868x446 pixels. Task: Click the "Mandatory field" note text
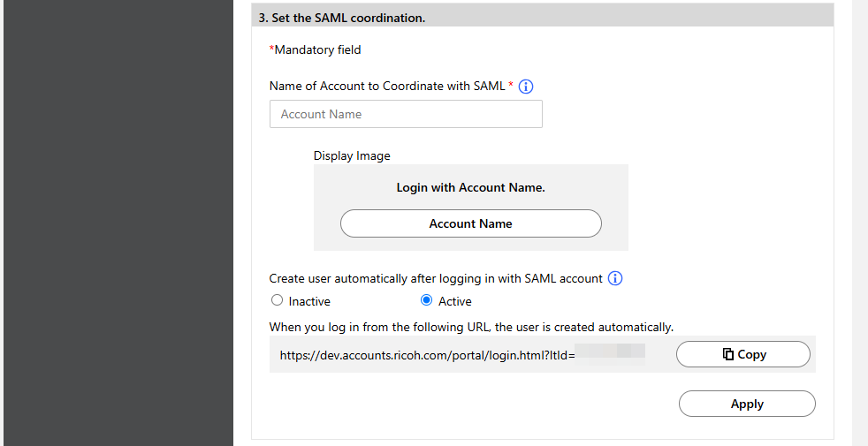316,49
